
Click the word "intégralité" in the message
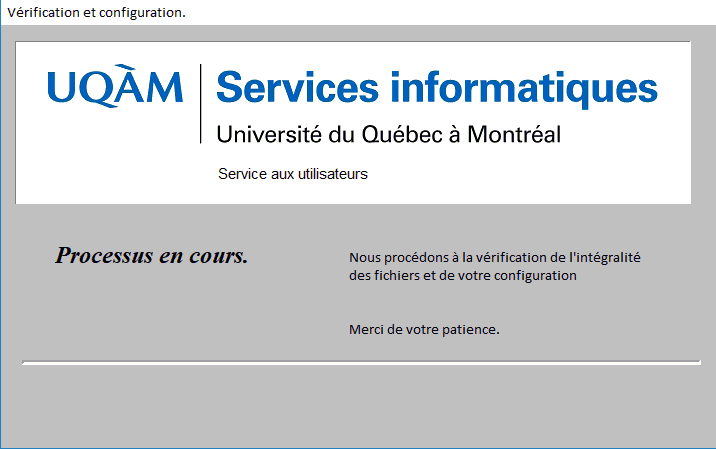609,257
